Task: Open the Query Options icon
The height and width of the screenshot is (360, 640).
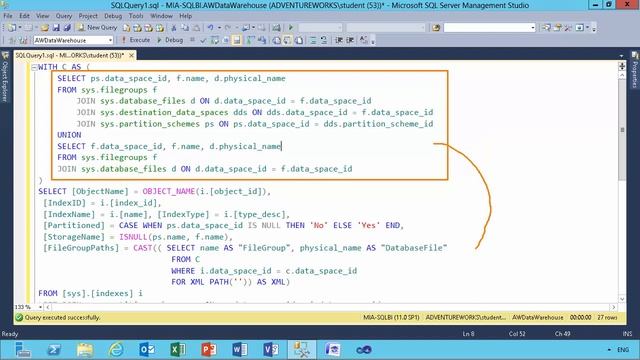Action: tap(226, 40)
